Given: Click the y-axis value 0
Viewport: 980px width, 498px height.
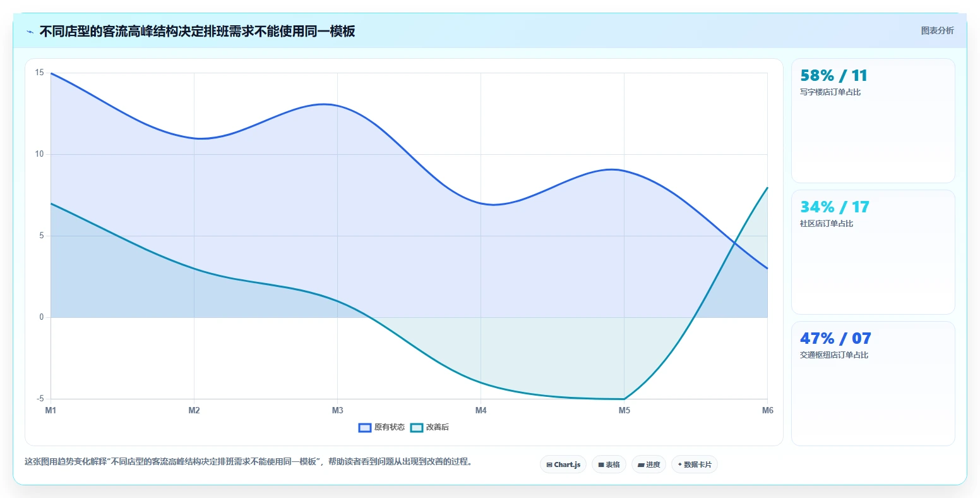Looking at the screenshot, I should coord(42,317).
